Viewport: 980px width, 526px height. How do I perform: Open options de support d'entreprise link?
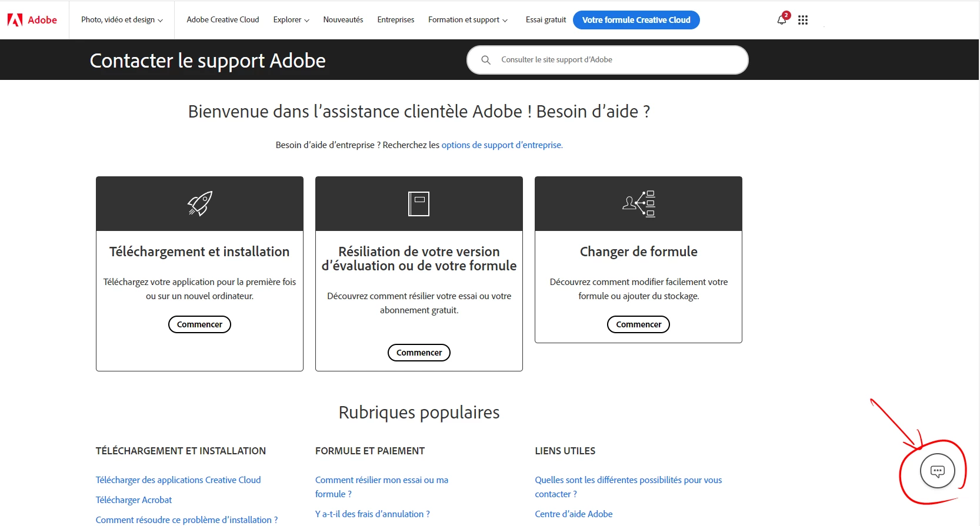[502, 145]
